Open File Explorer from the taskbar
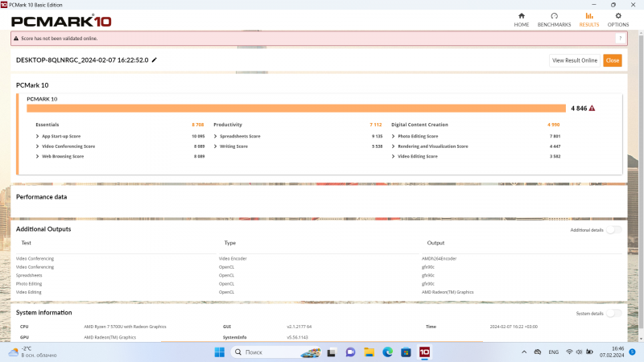Screen dimensions: 644x362 point(369,352)
